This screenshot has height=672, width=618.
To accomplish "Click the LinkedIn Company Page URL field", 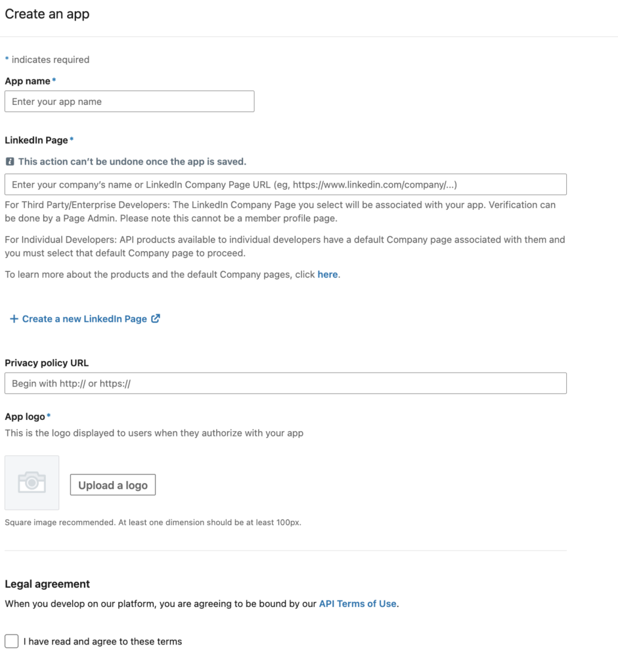I will click(285, 184).
